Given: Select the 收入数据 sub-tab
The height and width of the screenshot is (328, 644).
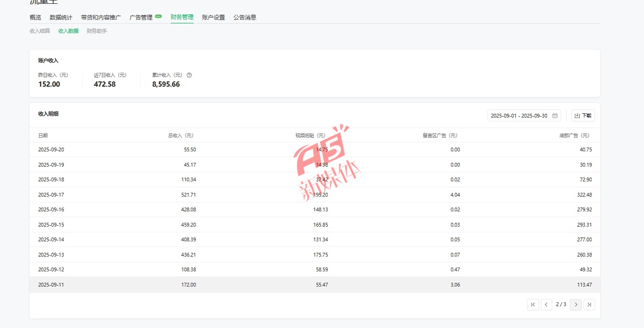Looking at the screenshot, I should point(68,31).
